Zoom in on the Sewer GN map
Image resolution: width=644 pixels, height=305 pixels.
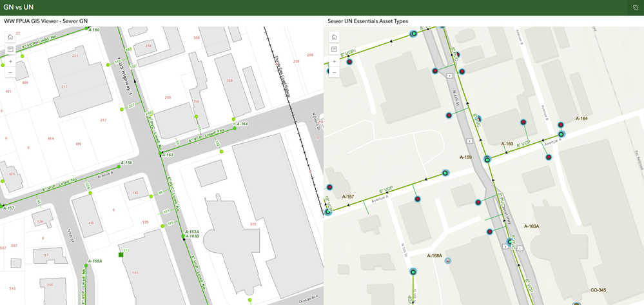click(x=10, y=61)
